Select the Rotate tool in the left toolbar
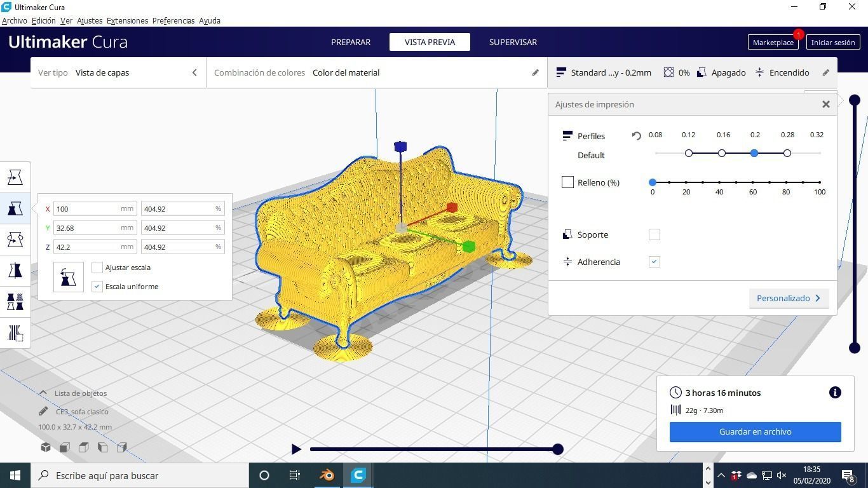868x488 pixels. [15, 240]
